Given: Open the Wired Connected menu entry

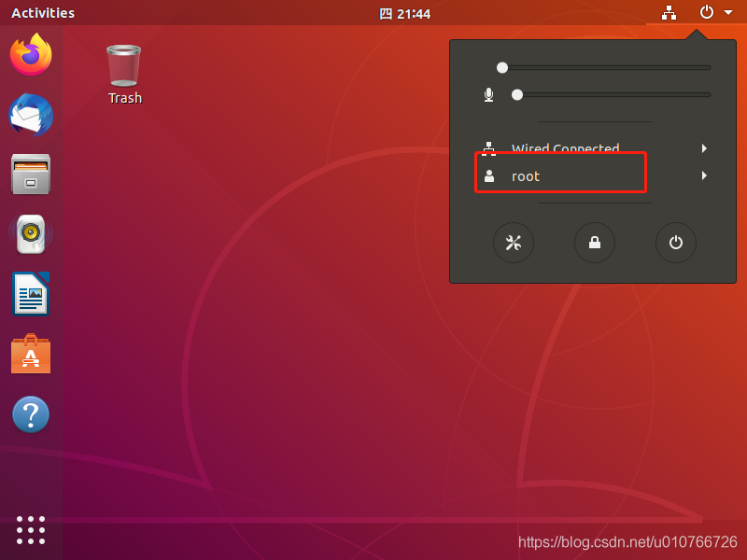Looking at the screenshot, I should click(593, 148).
